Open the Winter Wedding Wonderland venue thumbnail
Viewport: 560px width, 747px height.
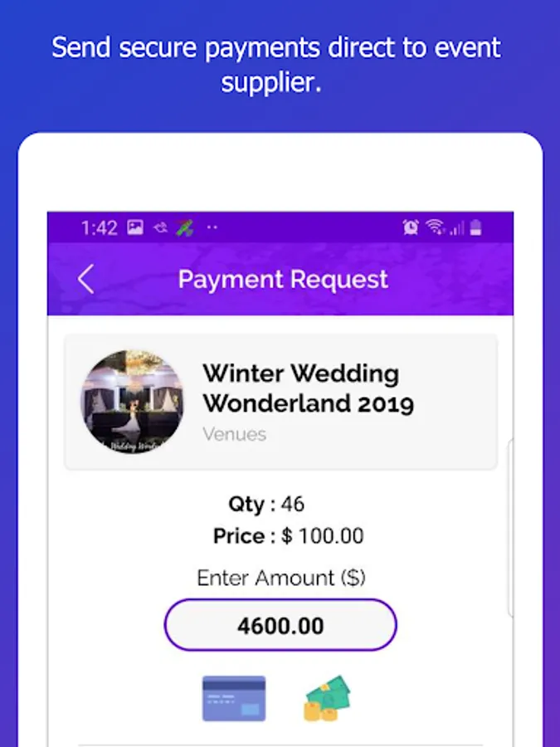click(133, 402)
